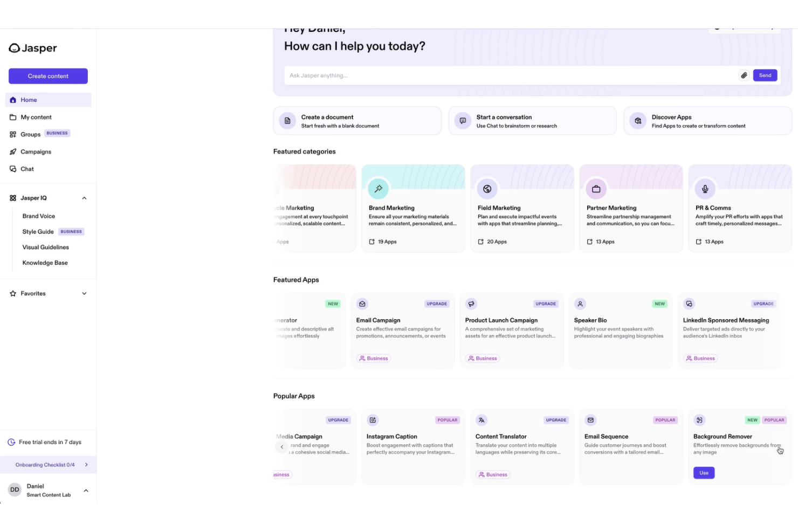Image resolution: width=798 pixels, height=532 pixels.
Task: Open Groups in the sidebar
Action: click(x=48, y=134)
